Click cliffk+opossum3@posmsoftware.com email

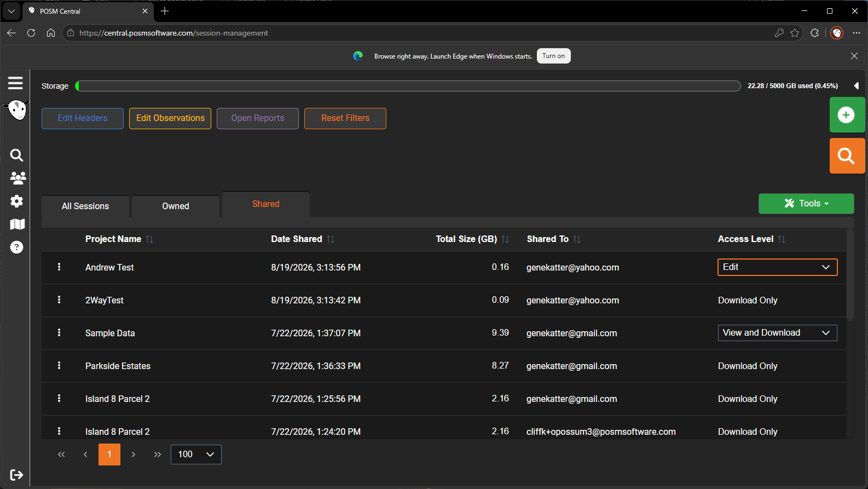tap(601, 432)
